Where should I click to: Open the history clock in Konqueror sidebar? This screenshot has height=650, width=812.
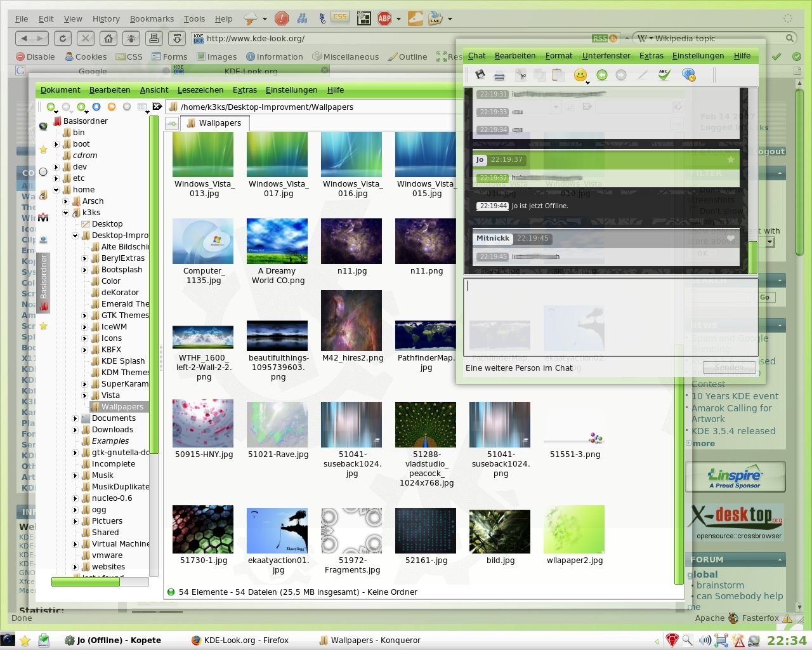pos(43,172)
